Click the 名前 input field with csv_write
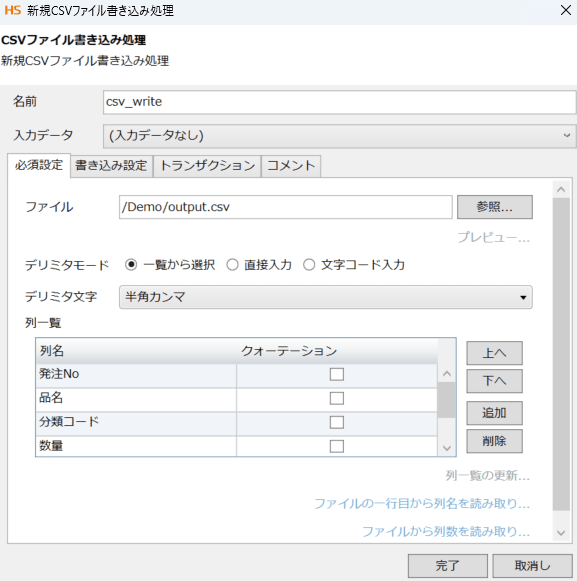Image resolution: width=577 pixels, height=581 pixels. tap(339, 102)
